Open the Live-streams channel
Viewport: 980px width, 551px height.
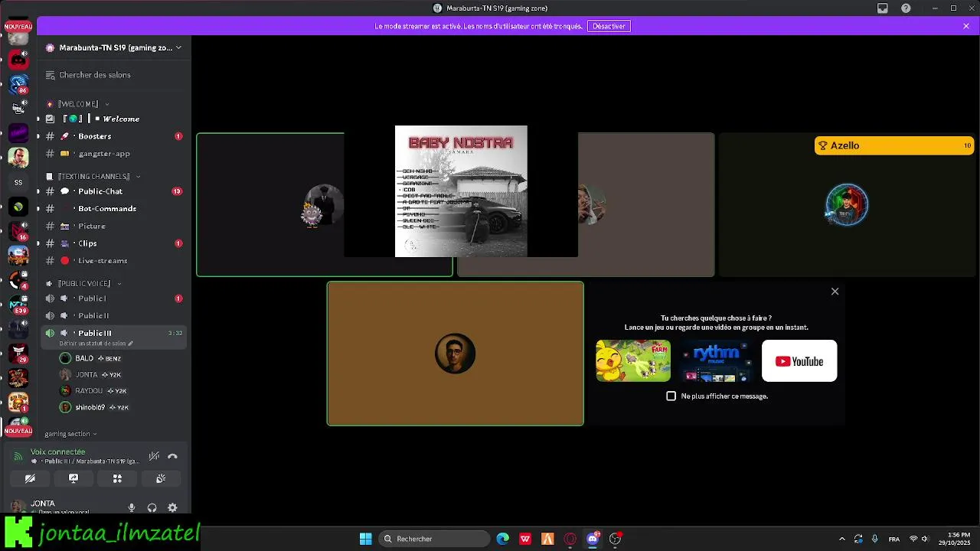(113, 261)
